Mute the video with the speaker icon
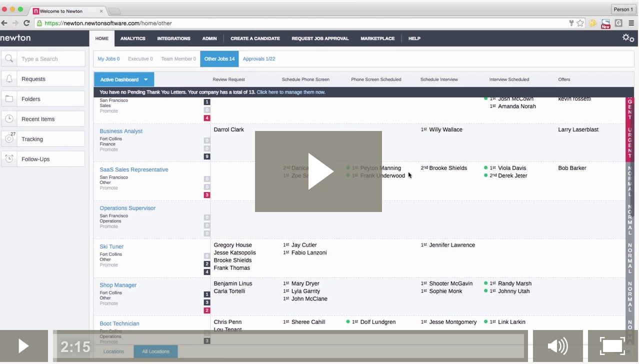 click(557, 346)
